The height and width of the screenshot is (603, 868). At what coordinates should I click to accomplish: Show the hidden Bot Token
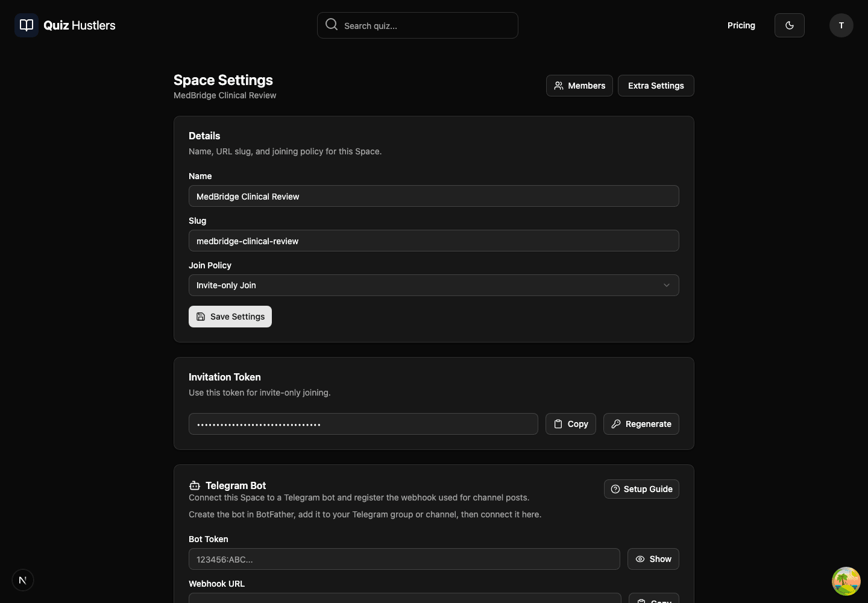[653, 559]
